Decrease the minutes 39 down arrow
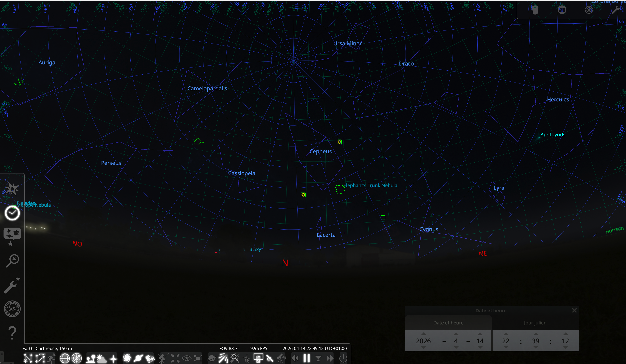The width and height of the screenshot is (626, 364). tap(536, 347)
